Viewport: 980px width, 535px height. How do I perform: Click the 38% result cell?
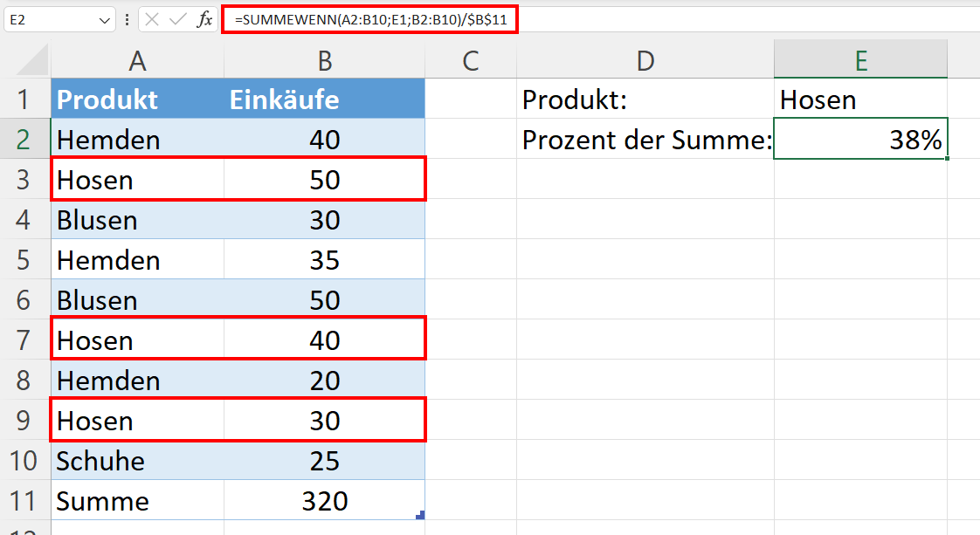click(x=860, y=139)
